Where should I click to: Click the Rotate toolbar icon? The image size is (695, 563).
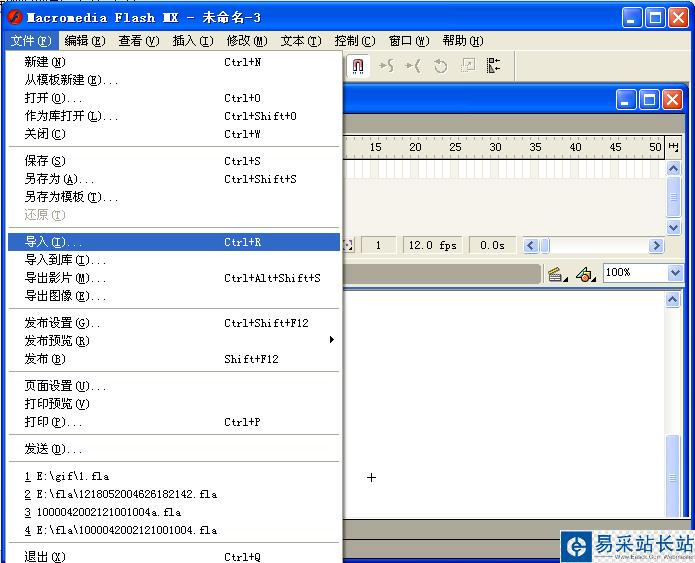[440, 66]
